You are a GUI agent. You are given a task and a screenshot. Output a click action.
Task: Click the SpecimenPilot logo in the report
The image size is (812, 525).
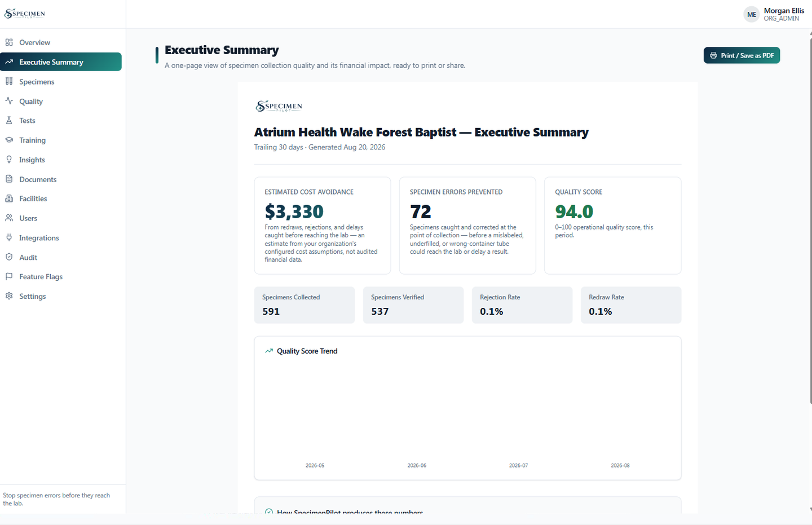click(x=279, y=106)
